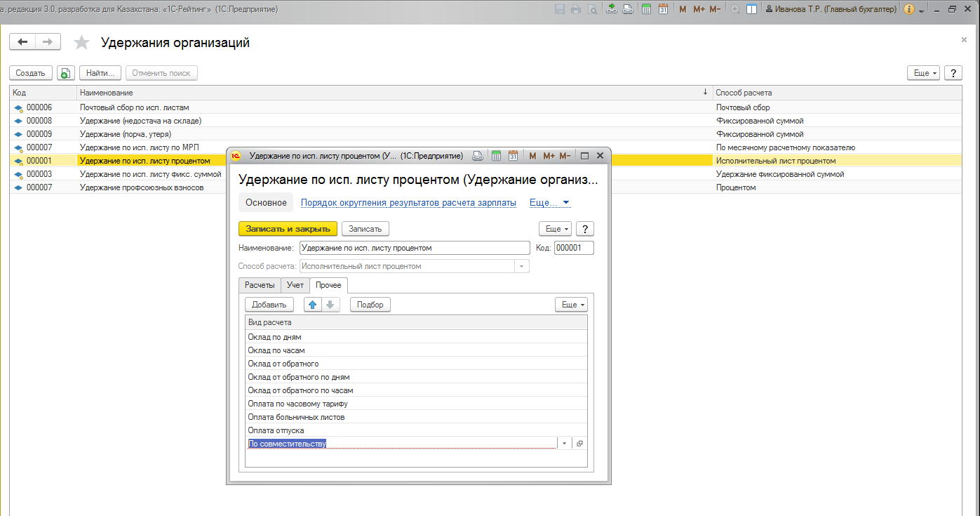Viewport: 980px width, 516px height.
Task: Click the Записать button
Action: point(365,229)
